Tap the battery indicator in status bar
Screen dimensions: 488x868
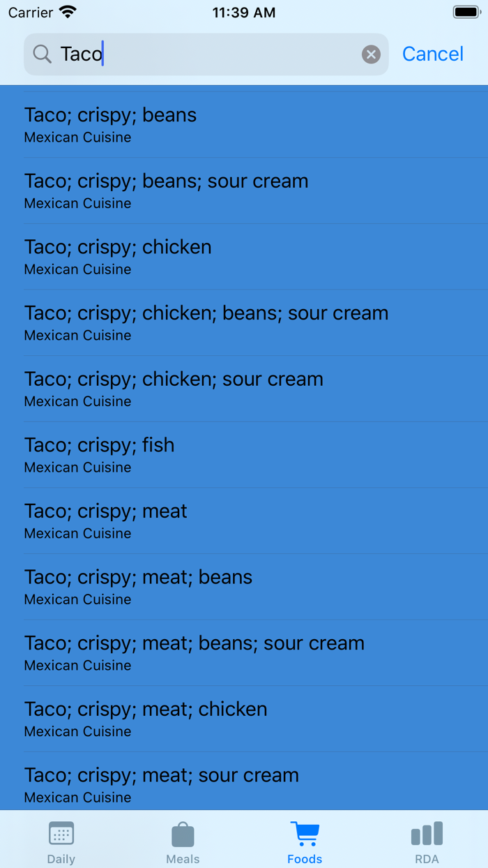pos(466,13)
